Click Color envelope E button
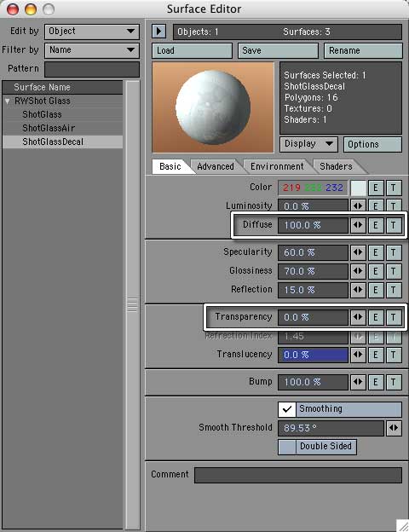This screenshot has width=409, height=532. pyautogui.click(x=376, y=188)
